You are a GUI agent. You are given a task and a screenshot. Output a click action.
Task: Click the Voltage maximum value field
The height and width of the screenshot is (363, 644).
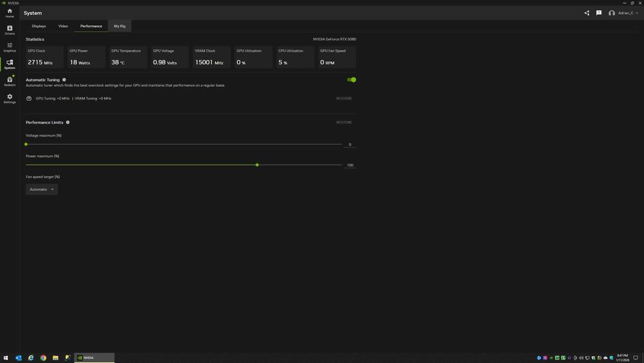(x=350, y=144)
